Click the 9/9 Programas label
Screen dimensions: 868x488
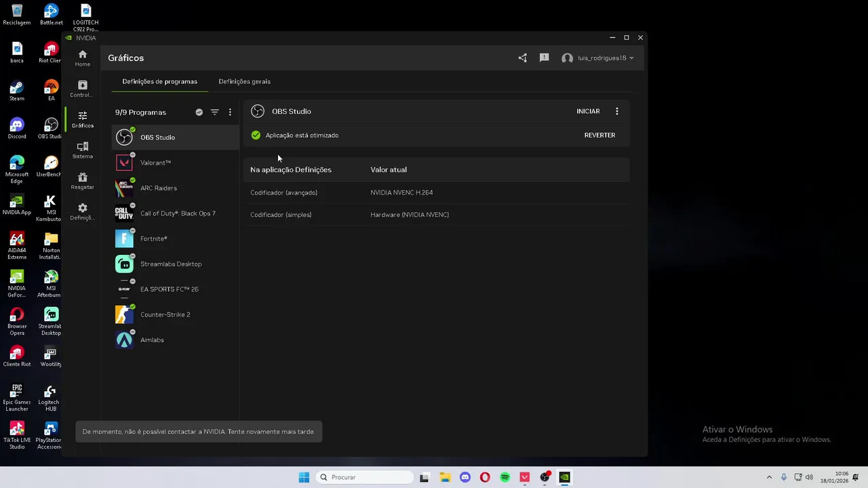[140, 113]
